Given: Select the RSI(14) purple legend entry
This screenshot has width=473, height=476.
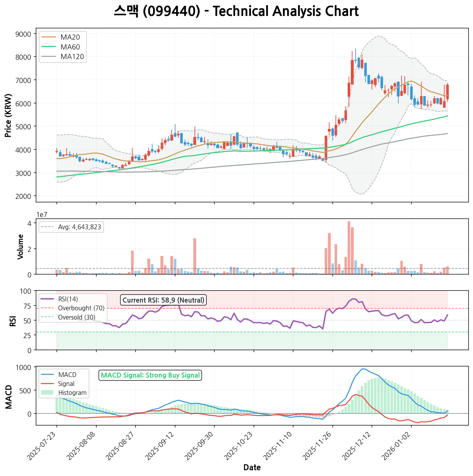Looking at the screenshot, I should pos(68,299).
